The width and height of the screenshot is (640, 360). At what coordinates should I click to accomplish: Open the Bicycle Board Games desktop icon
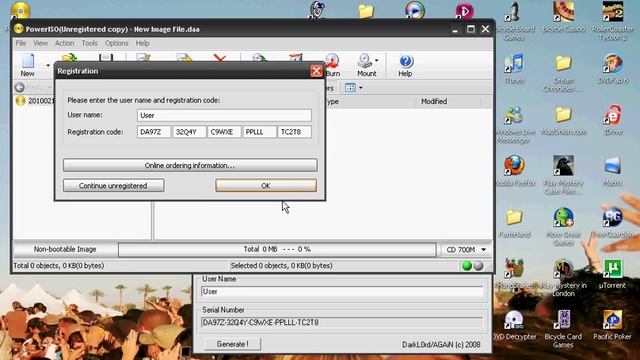514,21
